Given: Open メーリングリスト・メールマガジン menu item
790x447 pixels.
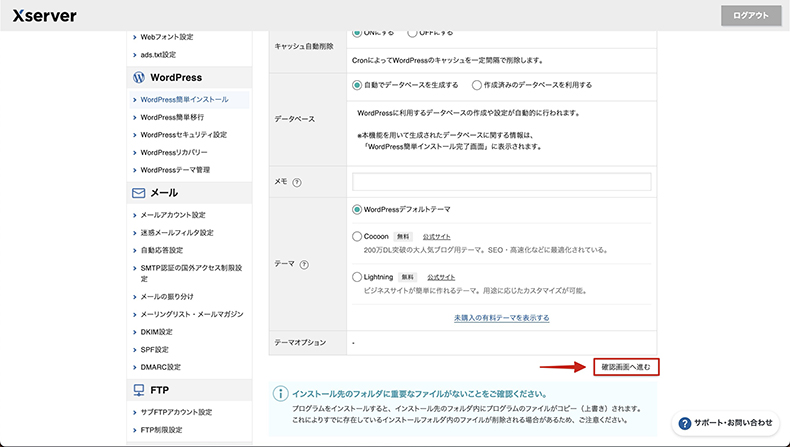Looking at the screenshot, I should click(191, 314).
